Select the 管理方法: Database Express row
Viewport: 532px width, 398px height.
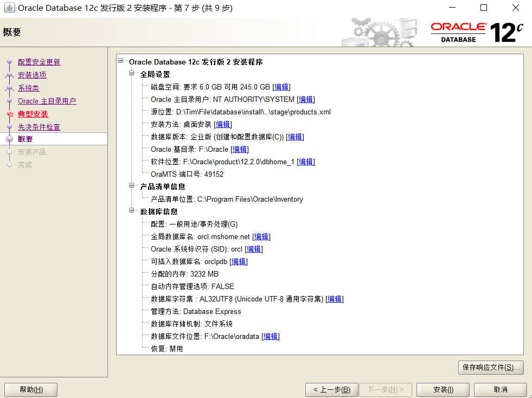coord(196,311)
